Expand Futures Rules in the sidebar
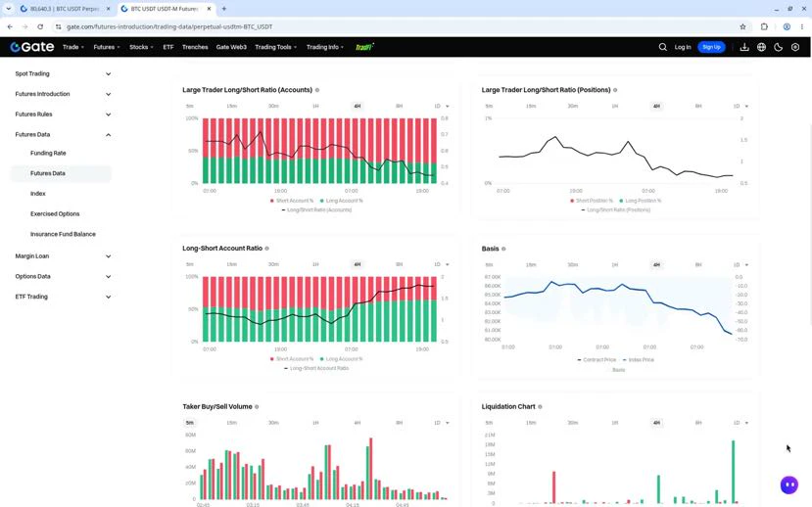Screen dimensions: 812x507 click(x=62, y=115)
